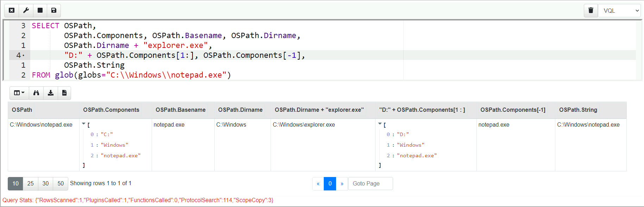The height and width of the screenshot is (207, 644).
Task: Export the table with the CSV file icon
Action: (64, 93)
